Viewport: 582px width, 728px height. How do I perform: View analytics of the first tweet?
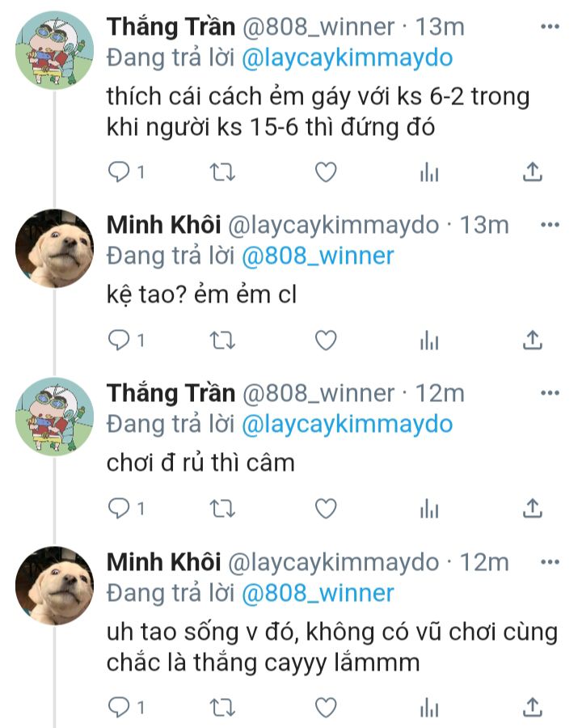(429, 172)
